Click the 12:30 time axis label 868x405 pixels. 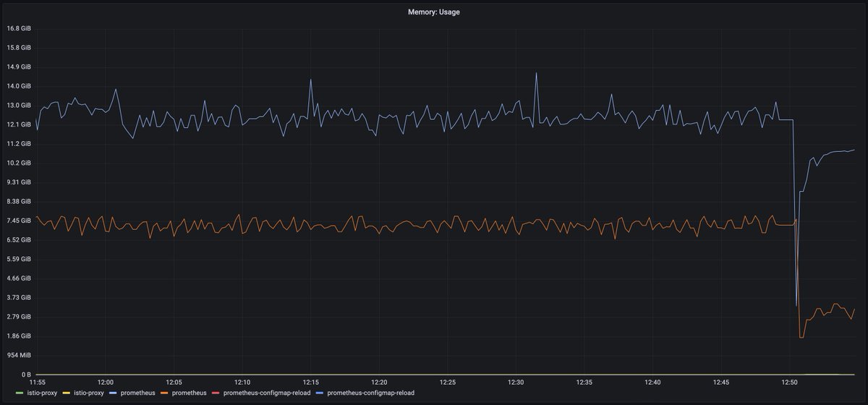coord(516,382)
